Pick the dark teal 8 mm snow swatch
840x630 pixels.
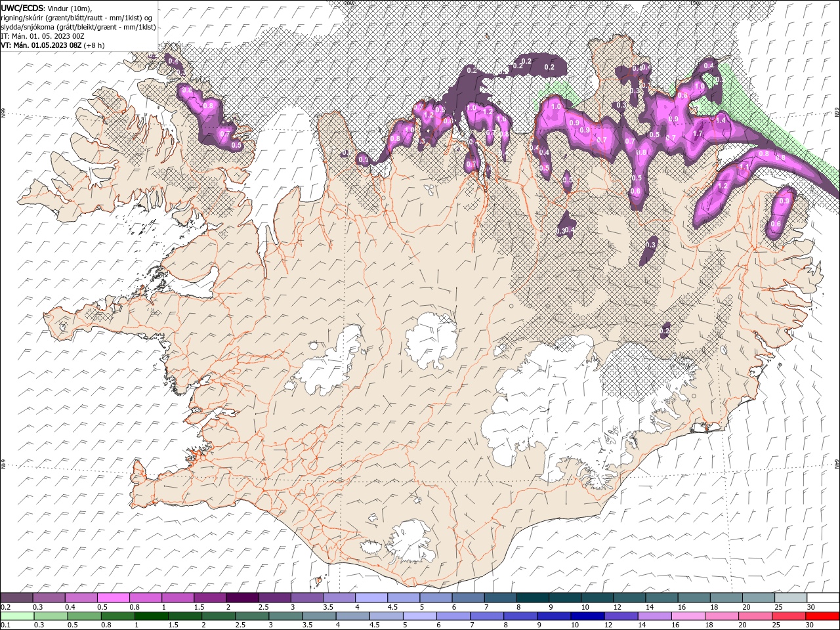532,598
